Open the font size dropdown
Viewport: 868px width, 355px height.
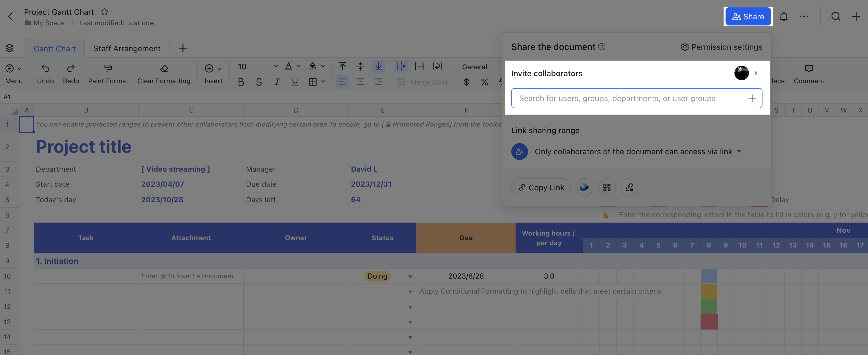(x=276, y=66)
